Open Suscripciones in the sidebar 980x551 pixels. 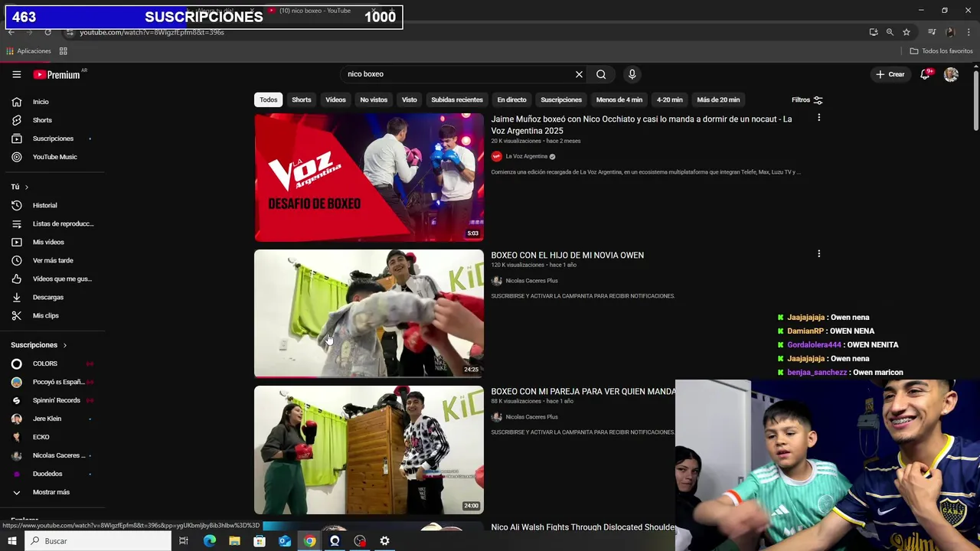(x=51, y=139)
